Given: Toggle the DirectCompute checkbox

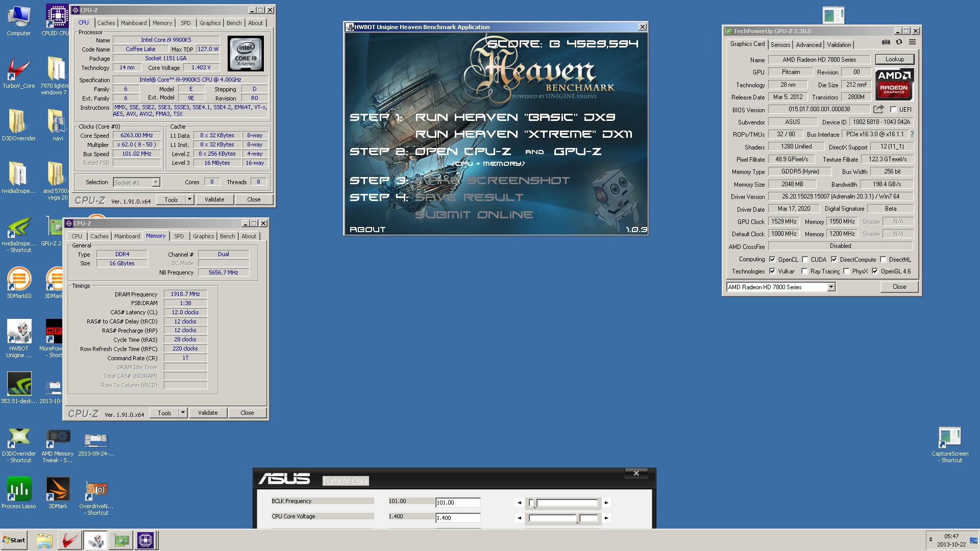Looking at the screenshot, I should click(834, 259).
